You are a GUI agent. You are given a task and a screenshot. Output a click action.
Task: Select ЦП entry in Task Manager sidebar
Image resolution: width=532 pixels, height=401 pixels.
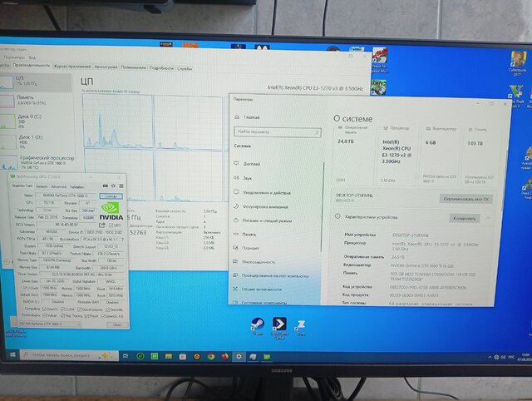click(x=36, y=82)
